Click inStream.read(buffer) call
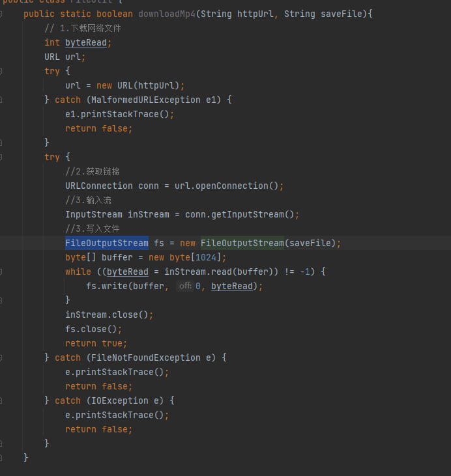The image size is (451, 476). point(218,272)
